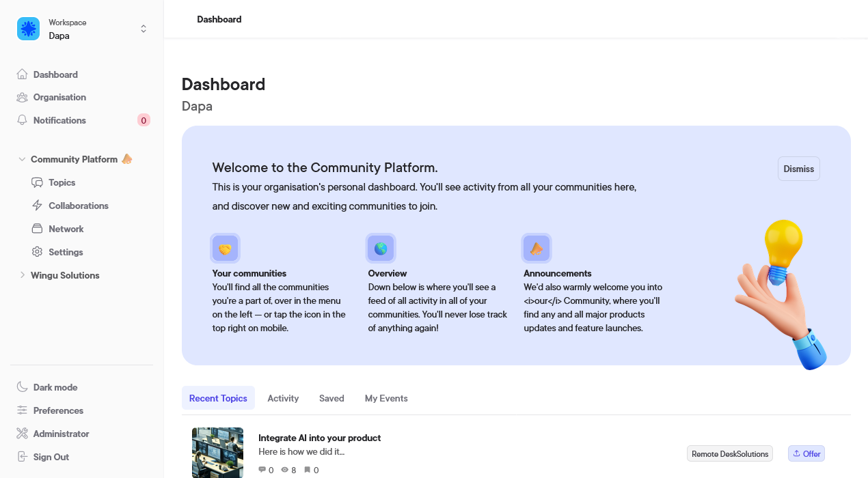Click the Offer tag button

coord(806,453)
